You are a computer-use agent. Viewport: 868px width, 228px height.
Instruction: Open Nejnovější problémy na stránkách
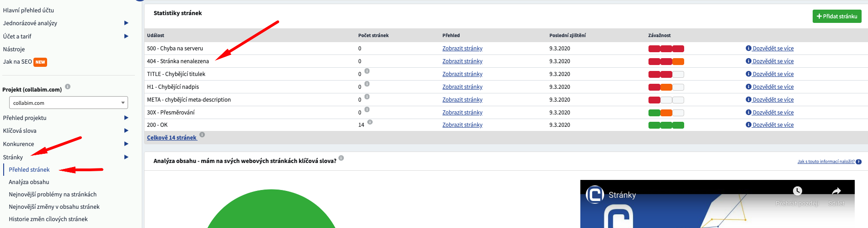click(x=53, y=194)
